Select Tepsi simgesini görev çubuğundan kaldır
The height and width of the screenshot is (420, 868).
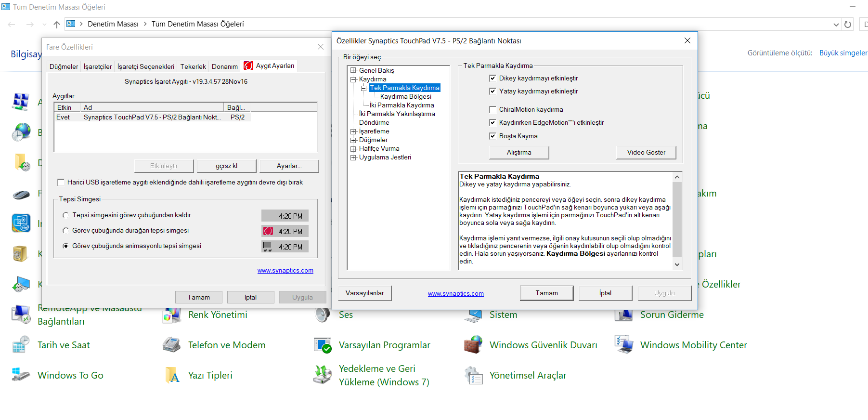pos(65,215)
